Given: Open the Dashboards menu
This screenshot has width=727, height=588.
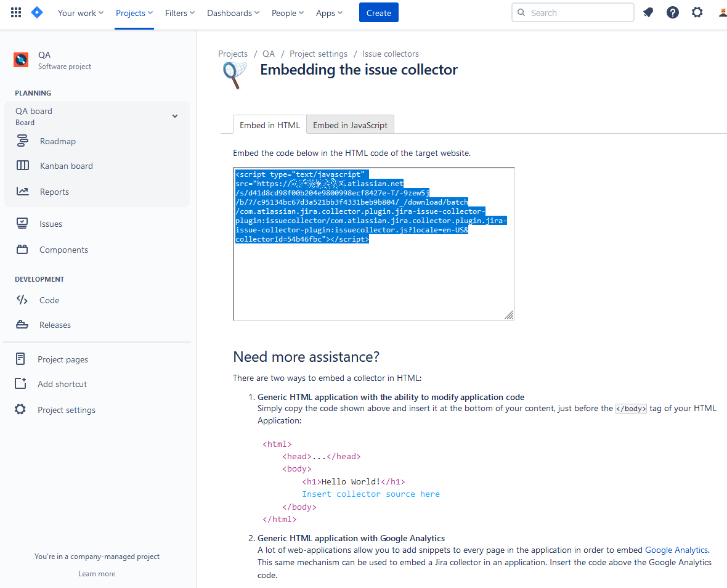Looking at the screenshot, I should coord(233,12).
